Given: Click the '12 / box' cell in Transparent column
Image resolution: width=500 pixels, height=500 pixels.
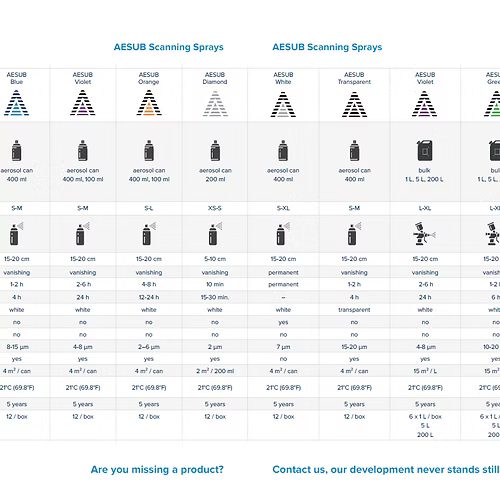Looking at the screenshot, I should [354, 417].
